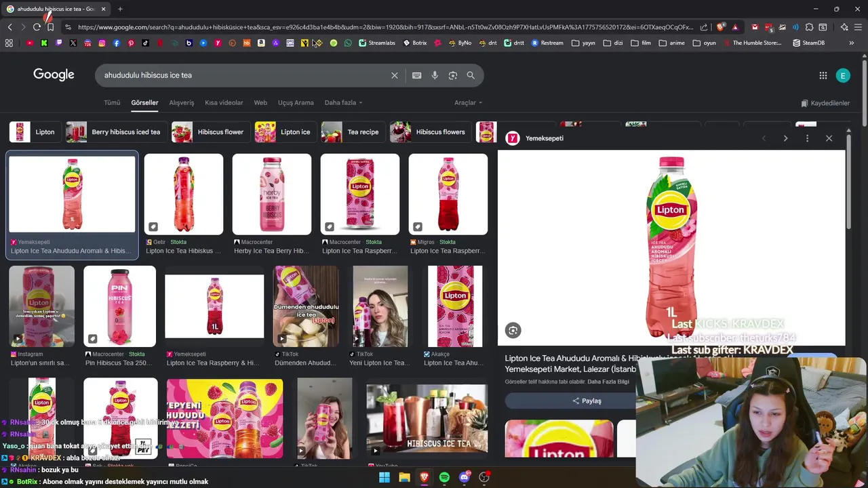Screen dimensions: 868x488
Task: Switch to the Web tab
Action: [x=260, y=102]
